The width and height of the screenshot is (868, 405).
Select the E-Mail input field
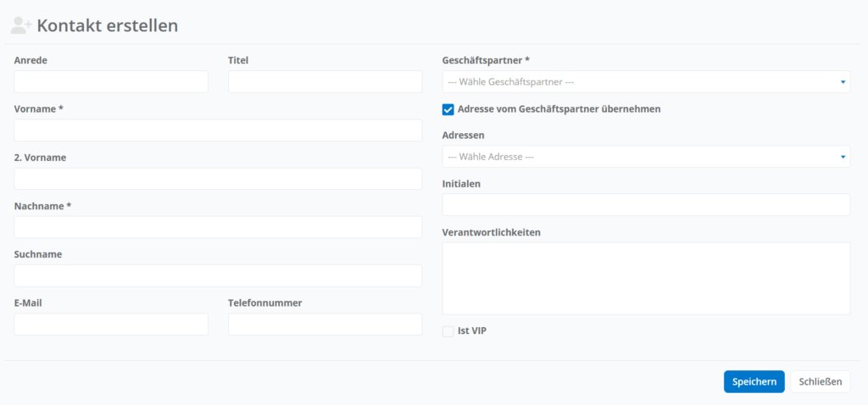(x=111, y=325)
